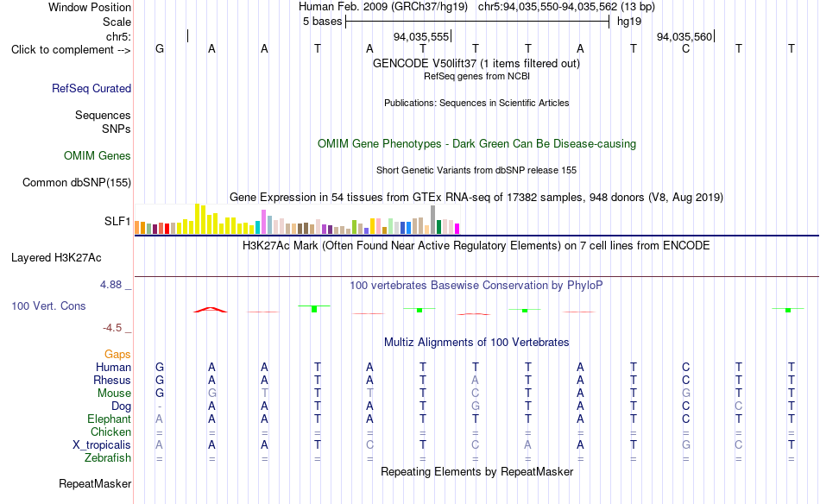
Task: Click the light G base in Dog row
Action: tap(475, 406)
